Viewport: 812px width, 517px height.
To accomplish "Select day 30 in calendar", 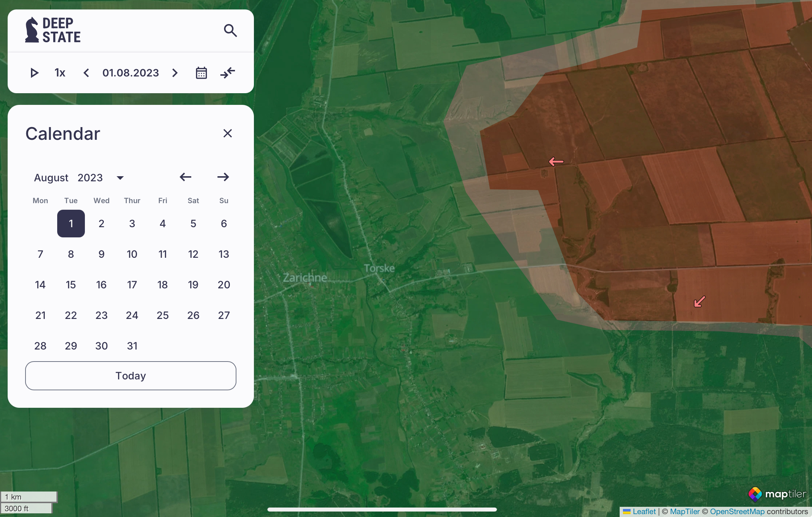I will [x=102, y=346].
